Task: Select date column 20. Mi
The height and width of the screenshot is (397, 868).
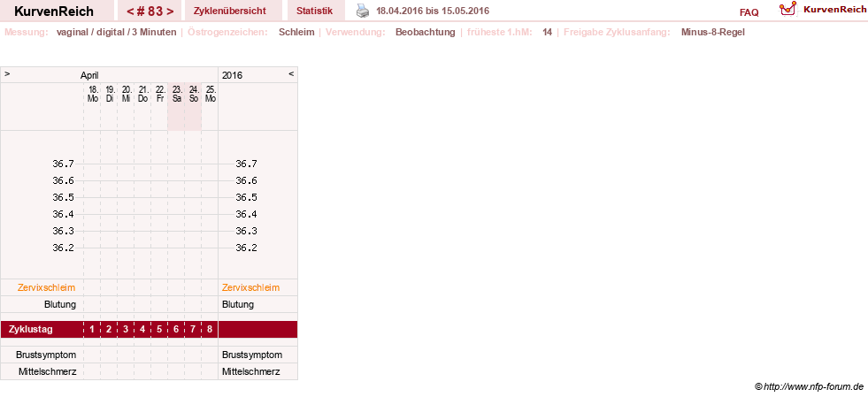Action: click(127, 94)
